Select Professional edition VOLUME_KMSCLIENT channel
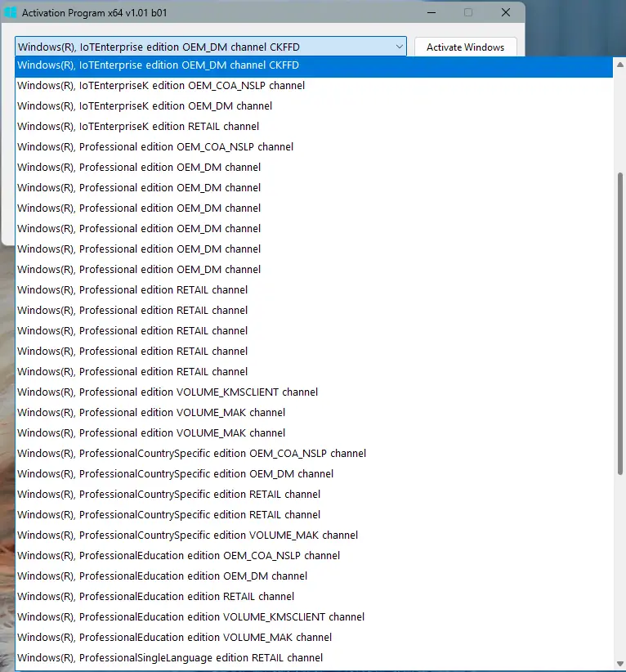 click(x=314, y=392)
